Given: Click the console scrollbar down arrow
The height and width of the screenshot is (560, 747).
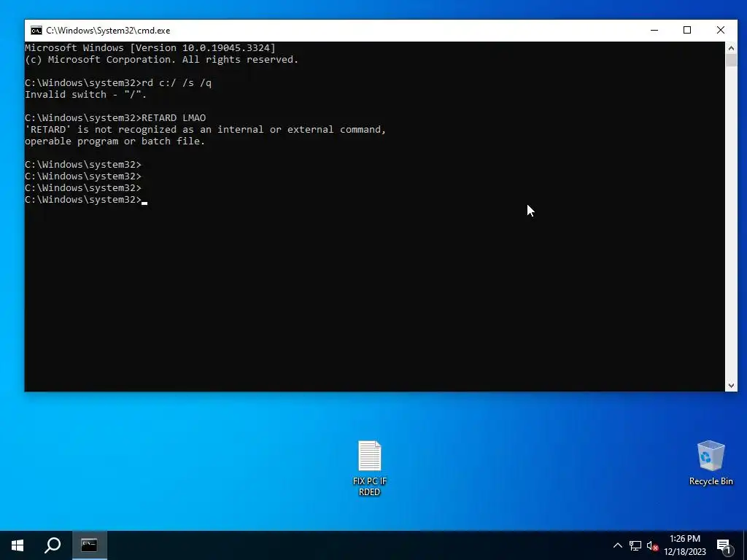Looking at the screenshot, I should point(731,386).
